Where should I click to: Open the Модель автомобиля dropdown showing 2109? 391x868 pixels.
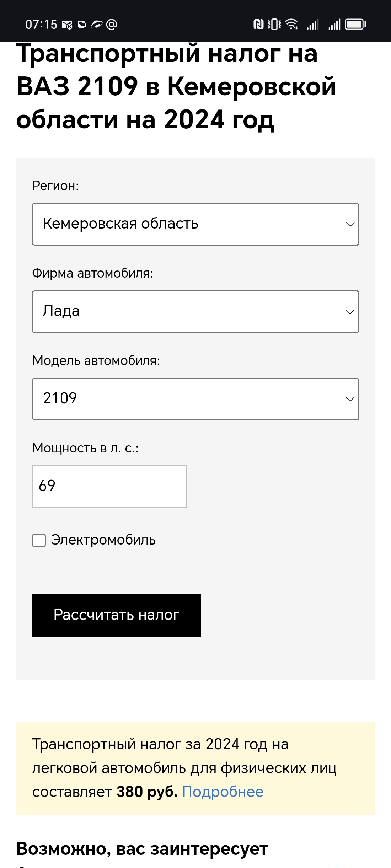(195, 399)
